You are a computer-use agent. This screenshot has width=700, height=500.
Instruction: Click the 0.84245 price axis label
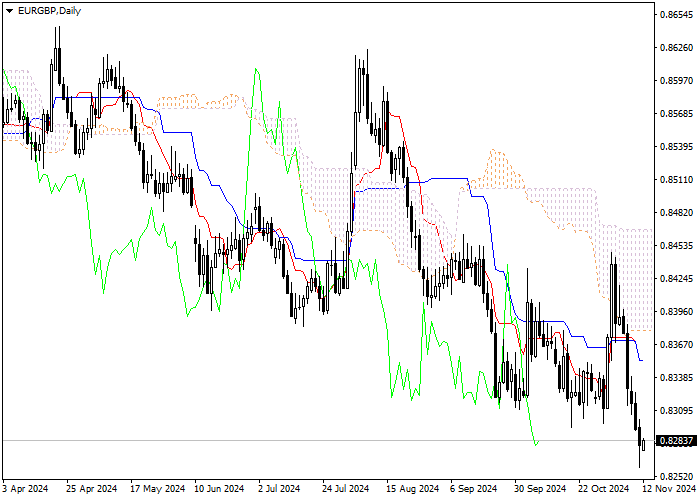pyautogui.click(x=677, y=279)
